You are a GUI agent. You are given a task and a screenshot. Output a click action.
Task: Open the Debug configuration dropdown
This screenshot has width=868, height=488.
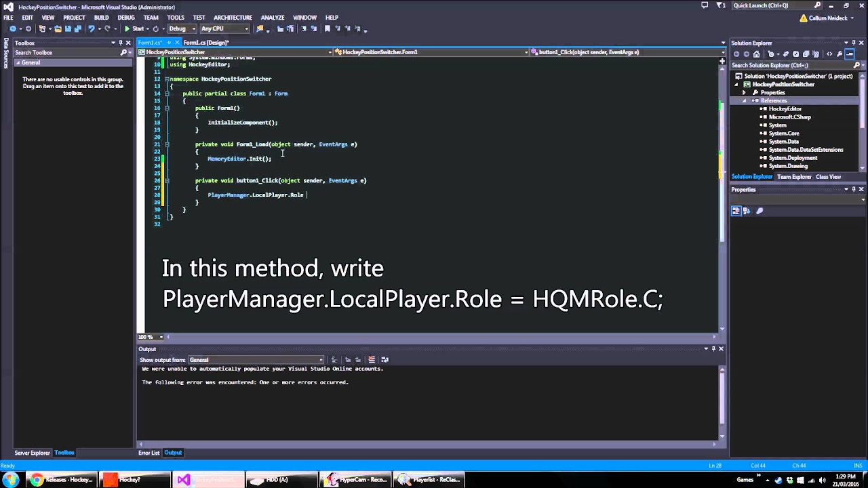point(182,28)
